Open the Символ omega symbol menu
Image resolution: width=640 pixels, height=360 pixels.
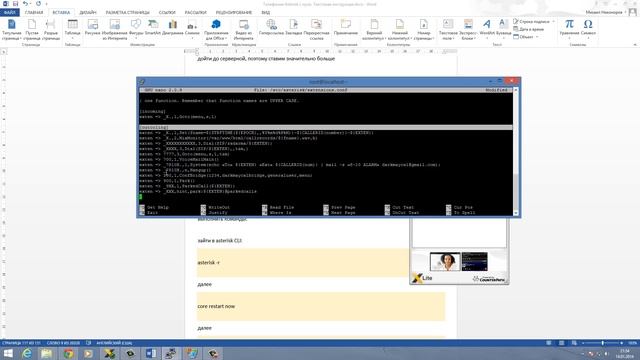tap(588, 28)
